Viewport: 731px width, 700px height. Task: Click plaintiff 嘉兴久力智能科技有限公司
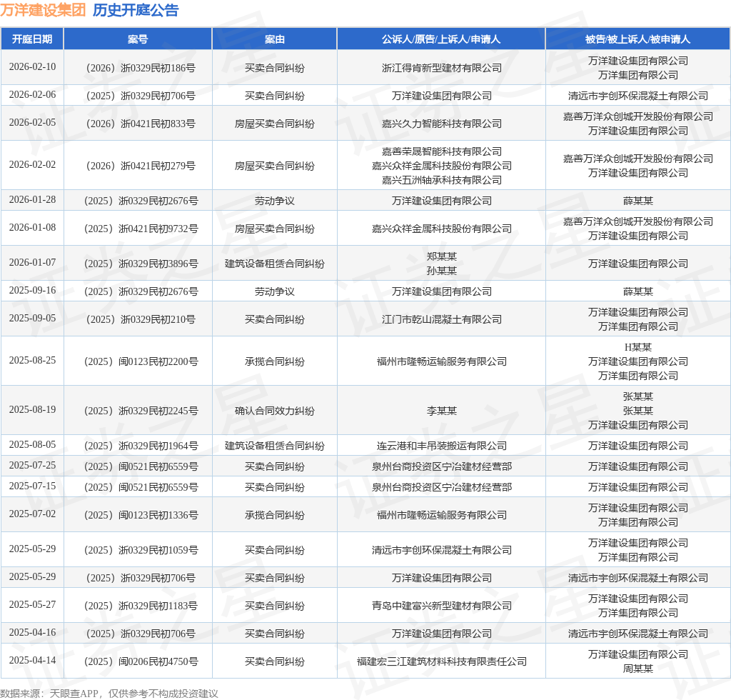pyautogui.click(x=441, y=124)
